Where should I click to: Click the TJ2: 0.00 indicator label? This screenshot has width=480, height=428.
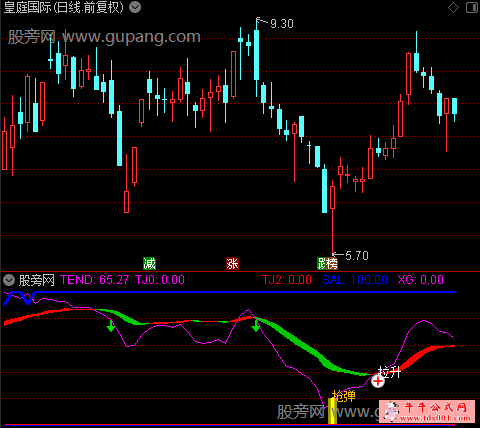(287, 280)
